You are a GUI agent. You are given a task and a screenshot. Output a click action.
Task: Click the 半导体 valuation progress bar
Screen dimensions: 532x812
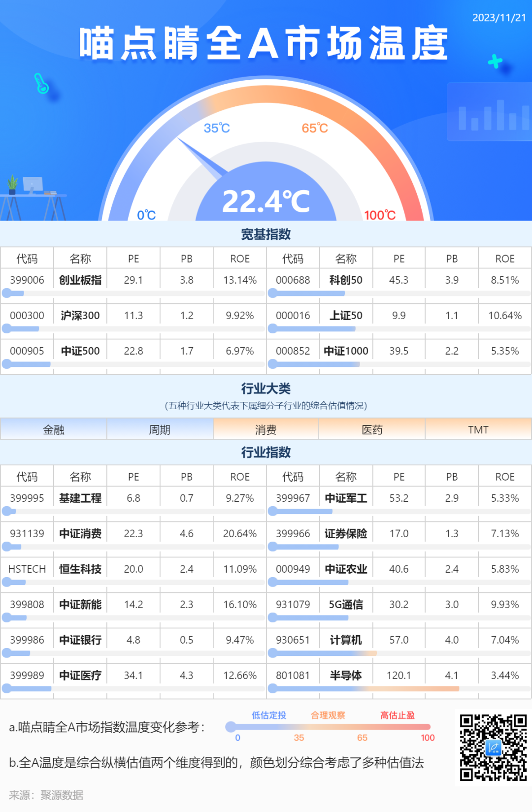pos(399,689)
